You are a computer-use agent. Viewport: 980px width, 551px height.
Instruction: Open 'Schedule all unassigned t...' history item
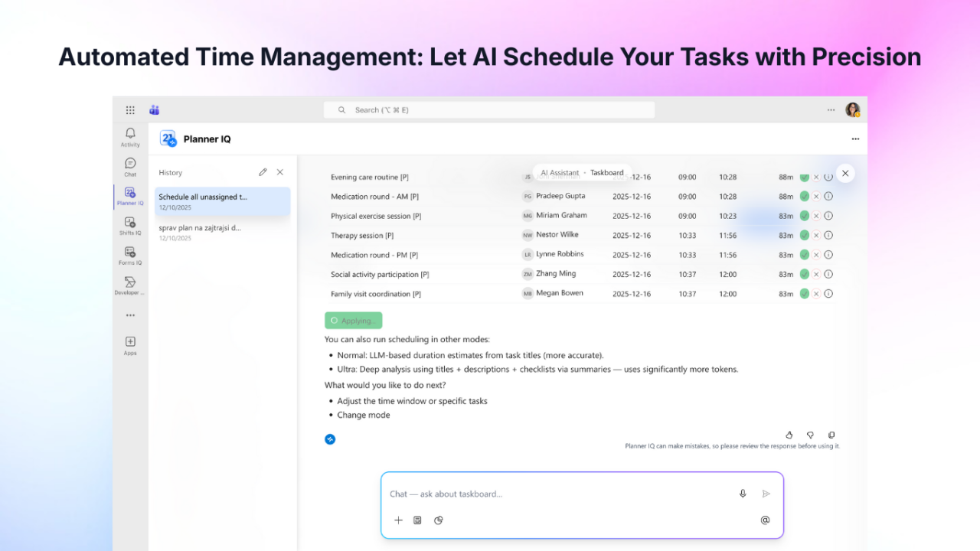pos(223,202)
